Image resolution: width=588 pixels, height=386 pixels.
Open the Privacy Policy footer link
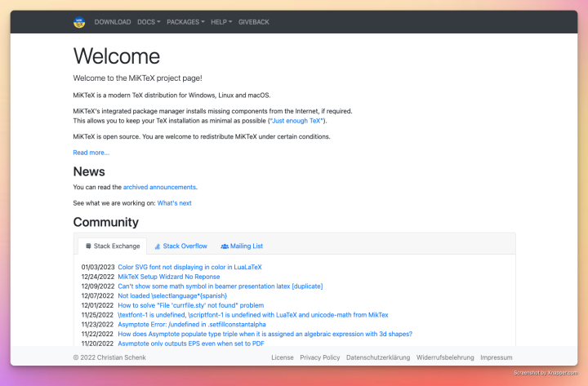(320, 357)
